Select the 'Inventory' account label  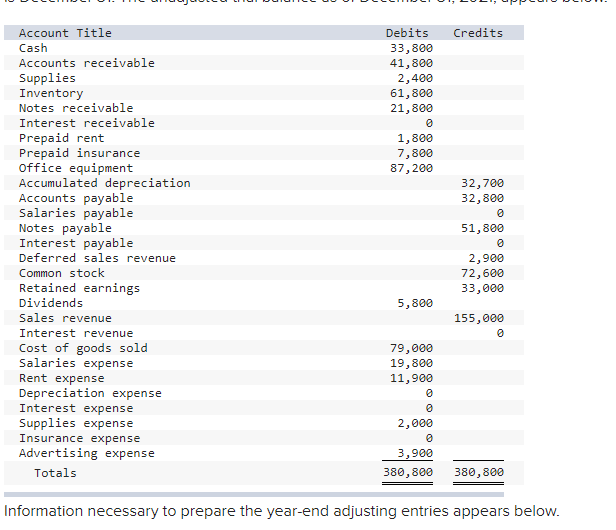51,93
